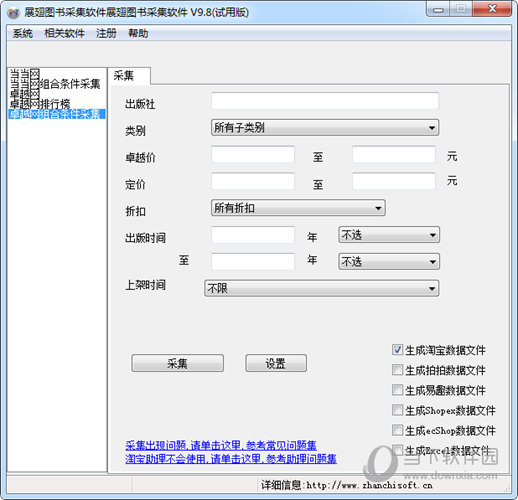Enable 生成拍拍数据文件 checkbox
518x500 pixels.
click(397, 370)
